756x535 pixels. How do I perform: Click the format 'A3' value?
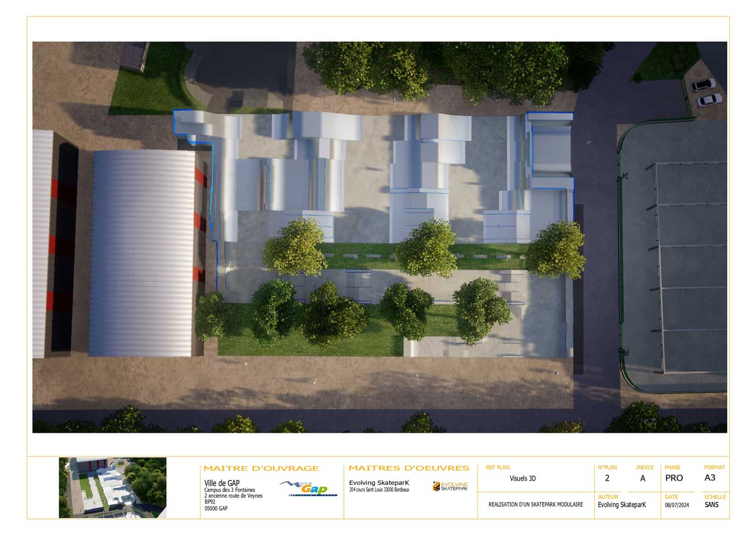pyautogui.click(x=709, y=478)
